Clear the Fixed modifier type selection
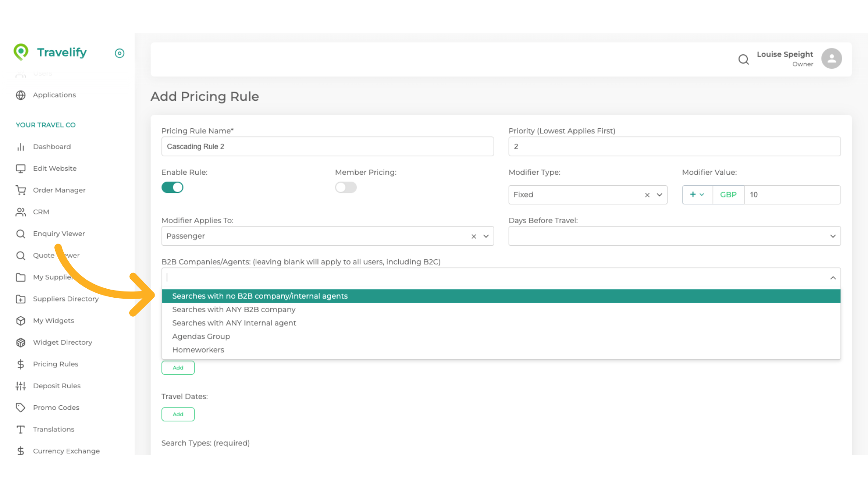868x488 pixels. [x=647, y=195]
